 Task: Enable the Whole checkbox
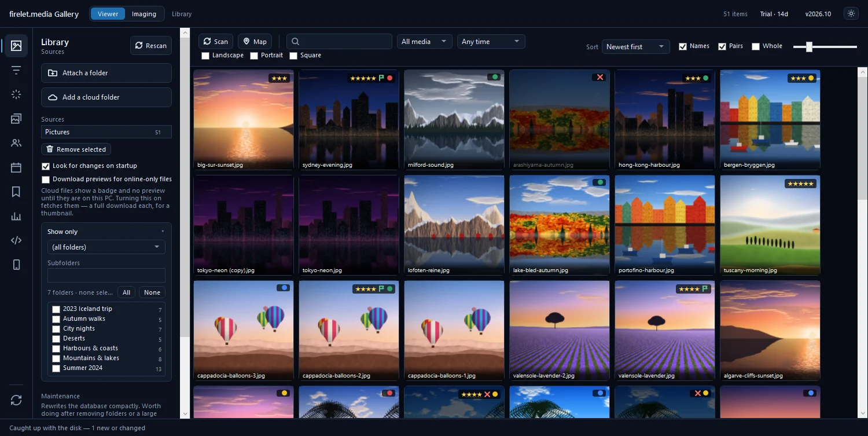pos(756,46)
